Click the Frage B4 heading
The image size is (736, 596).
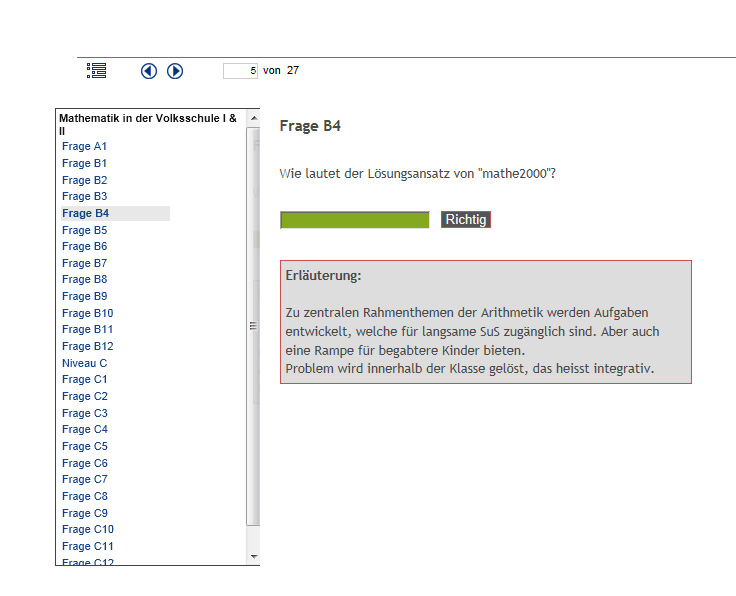(x=310, y=126)
